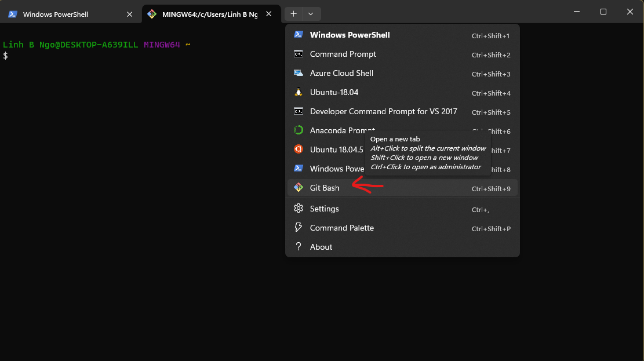The height and width of the screenshot is (361, 644).
Task: Open the About entry
Action: tap(322, 246)
